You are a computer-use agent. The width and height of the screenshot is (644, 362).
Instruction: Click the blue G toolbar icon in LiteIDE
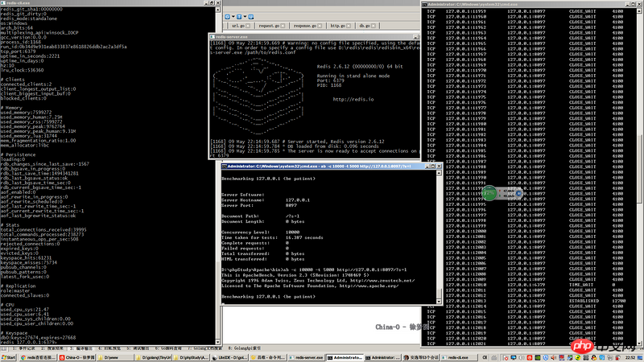pos(227,17)
